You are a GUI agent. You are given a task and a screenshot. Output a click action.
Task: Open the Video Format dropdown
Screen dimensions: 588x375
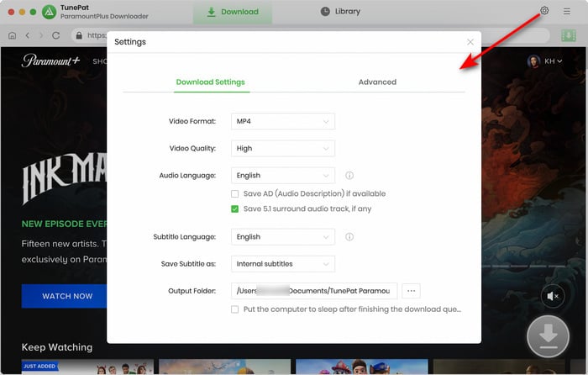tap(283, 121)
